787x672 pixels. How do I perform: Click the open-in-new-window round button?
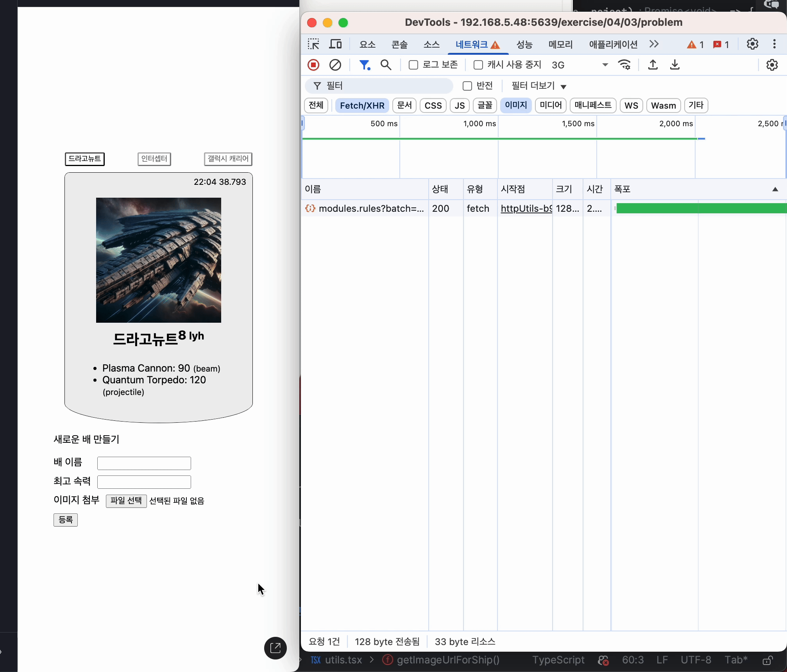(x=275, y=648)
